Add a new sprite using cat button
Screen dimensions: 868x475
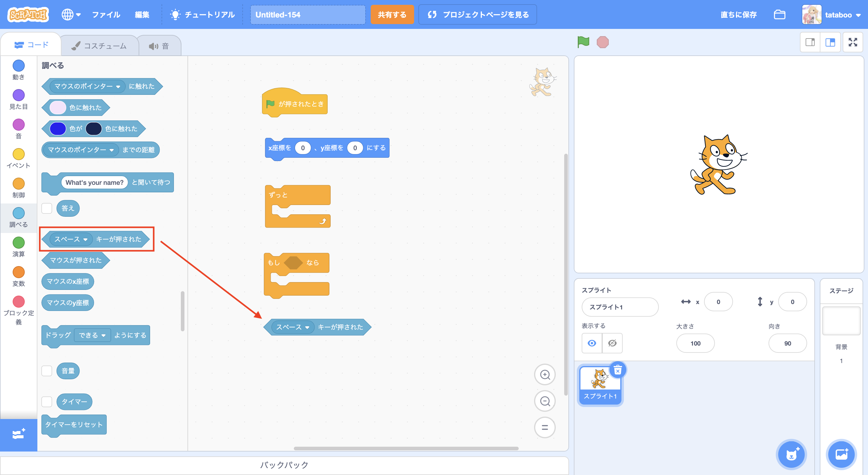(791, 455)
